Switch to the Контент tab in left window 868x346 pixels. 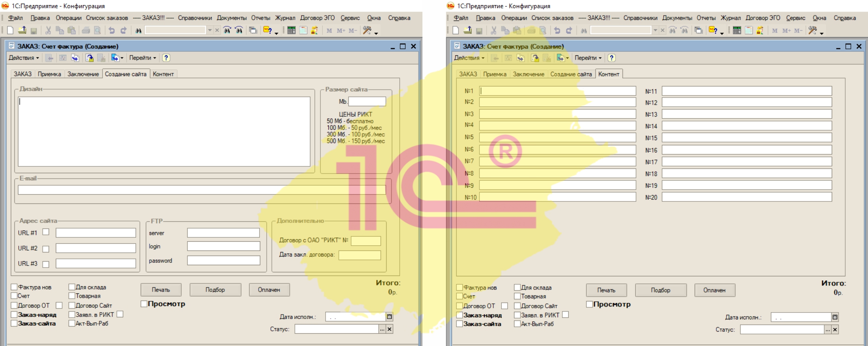[x=163, y=74]
